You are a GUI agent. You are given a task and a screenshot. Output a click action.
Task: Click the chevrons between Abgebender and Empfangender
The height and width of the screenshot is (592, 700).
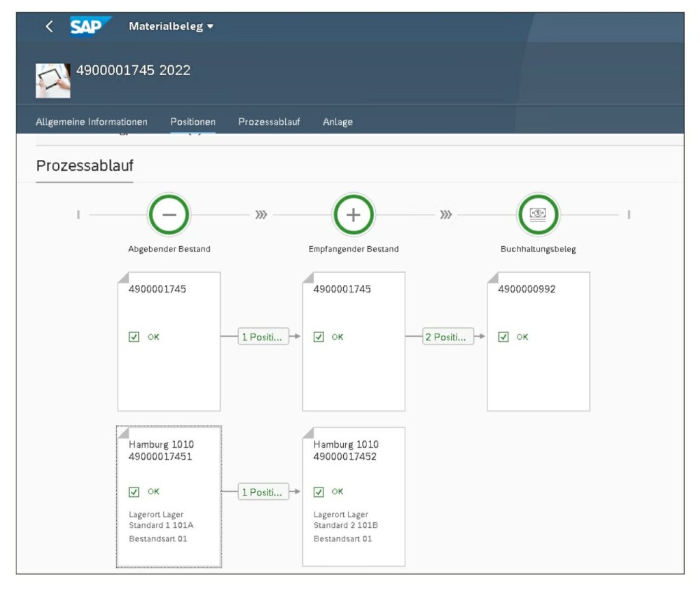tap(261, 215)
